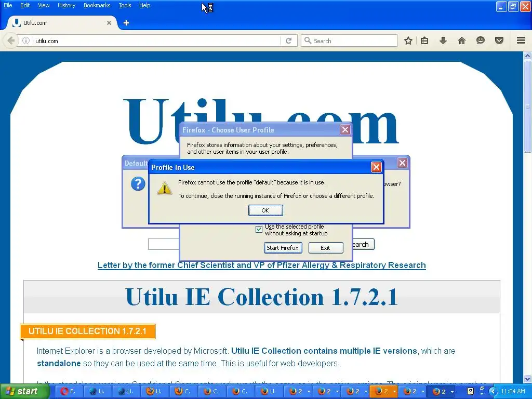
Task: Save the page to Pocket
Action: (x=499, y=41)
